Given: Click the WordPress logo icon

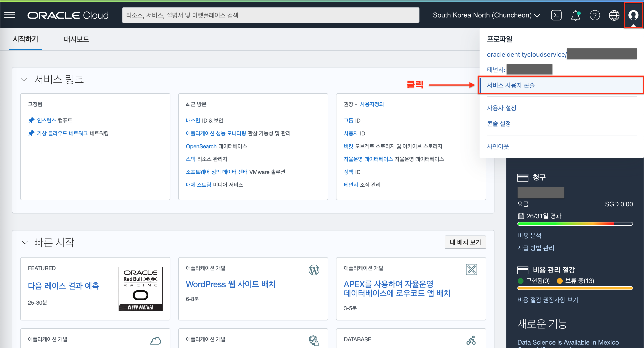Looking at the screenshot, I should 314,270.
